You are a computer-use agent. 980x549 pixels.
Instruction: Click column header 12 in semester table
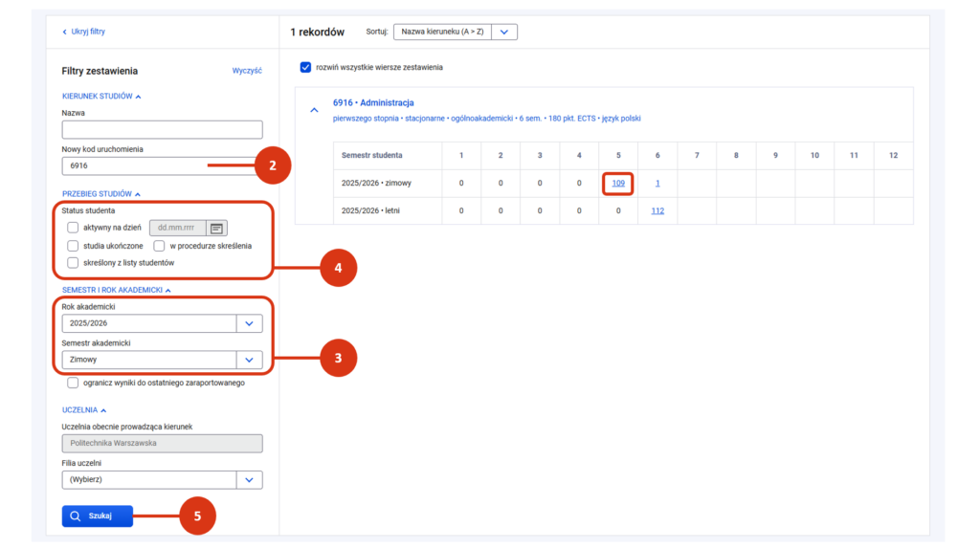[x=893, y=155]
